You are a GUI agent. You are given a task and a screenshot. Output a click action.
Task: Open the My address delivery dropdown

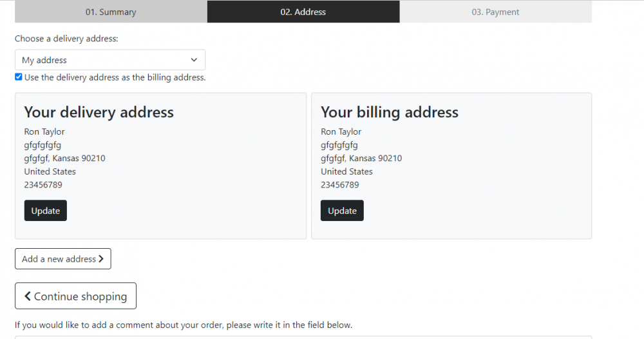coord(109,60)
